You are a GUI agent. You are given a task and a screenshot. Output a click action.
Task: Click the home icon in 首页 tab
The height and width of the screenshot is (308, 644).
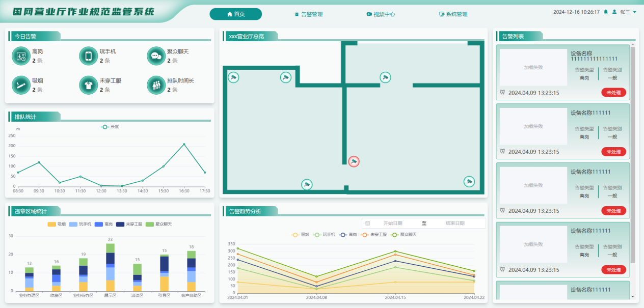tap(230, 14)
